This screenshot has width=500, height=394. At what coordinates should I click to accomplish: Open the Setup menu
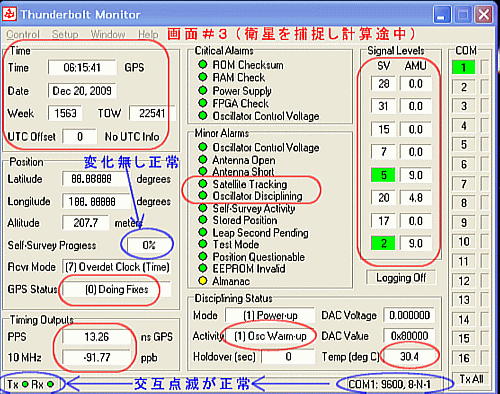click(x=65, y=34)
